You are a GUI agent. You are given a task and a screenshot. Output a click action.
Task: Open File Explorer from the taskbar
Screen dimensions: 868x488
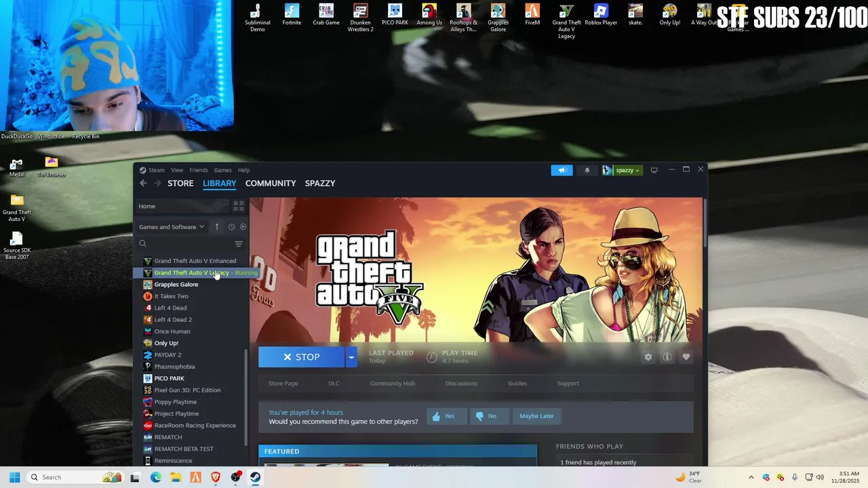point(176,477)
